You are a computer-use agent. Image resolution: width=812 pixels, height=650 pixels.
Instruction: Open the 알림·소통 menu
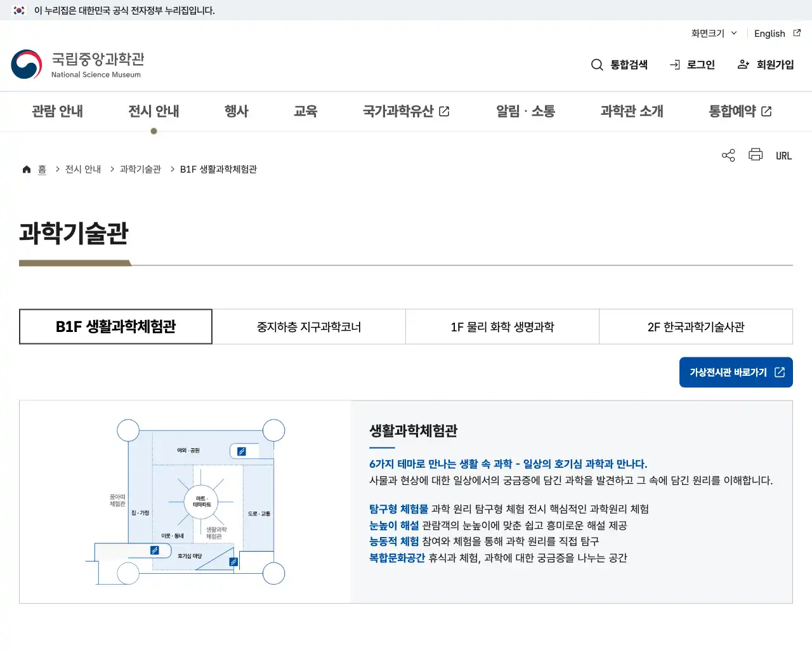tap(526, 110)
